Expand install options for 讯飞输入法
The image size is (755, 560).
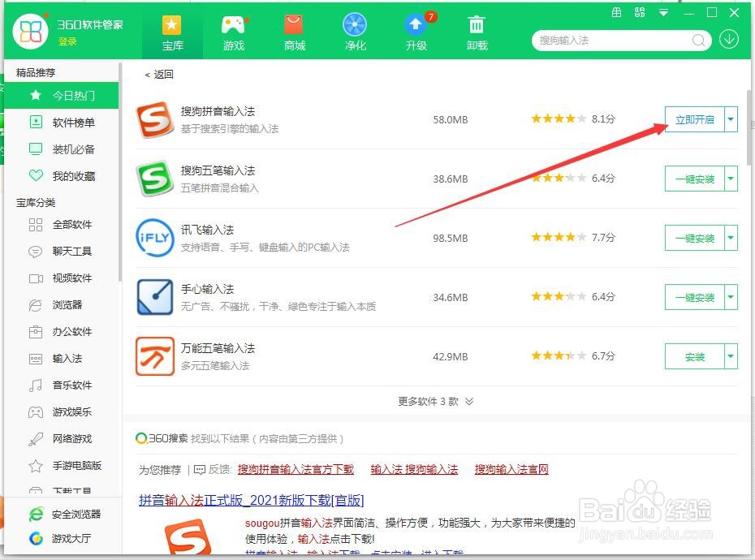point(731,238)
